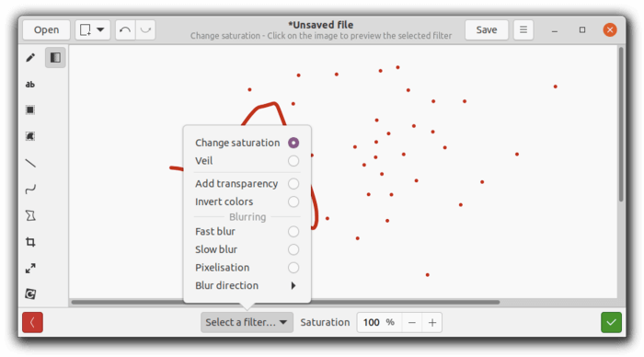Apply the filter with green checkmark
The width and height of the screenshot is (644, 357).
[611, 322]
